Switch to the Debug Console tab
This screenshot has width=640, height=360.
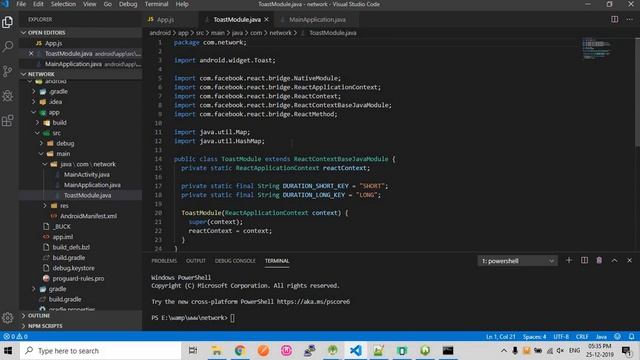point(235,261)
